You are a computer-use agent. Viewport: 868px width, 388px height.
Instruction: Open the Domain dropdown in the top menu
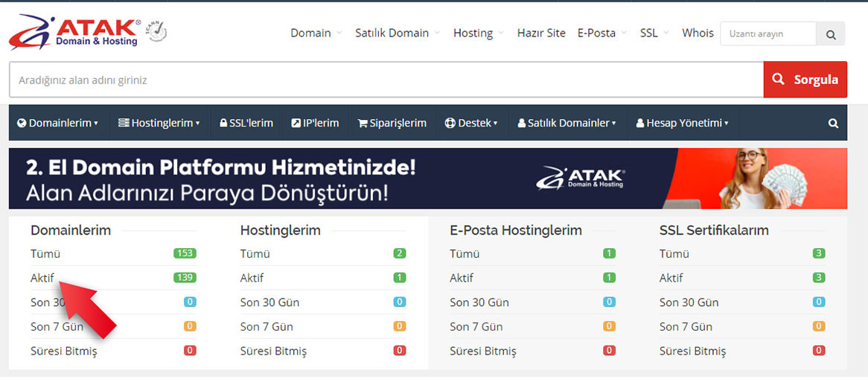coord(316,33)
